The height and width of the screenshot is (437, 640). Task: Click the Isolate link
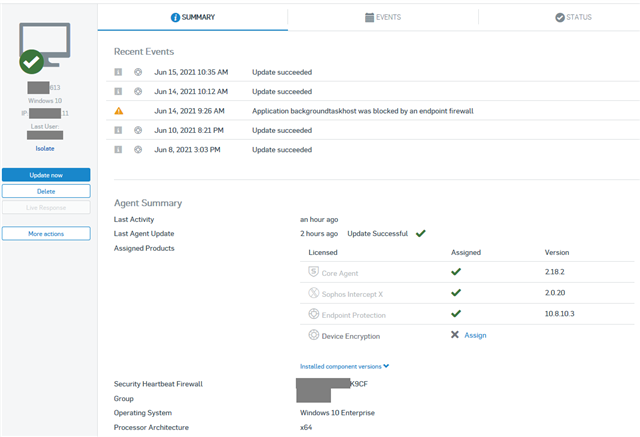[45, 149]
